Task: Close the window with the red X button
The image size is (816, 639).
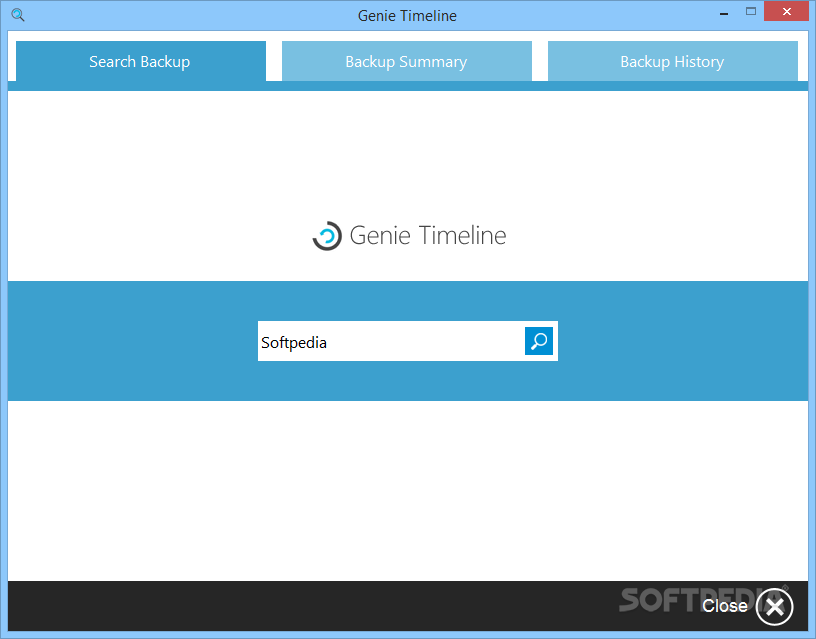Action: click(x=786, y=11)
